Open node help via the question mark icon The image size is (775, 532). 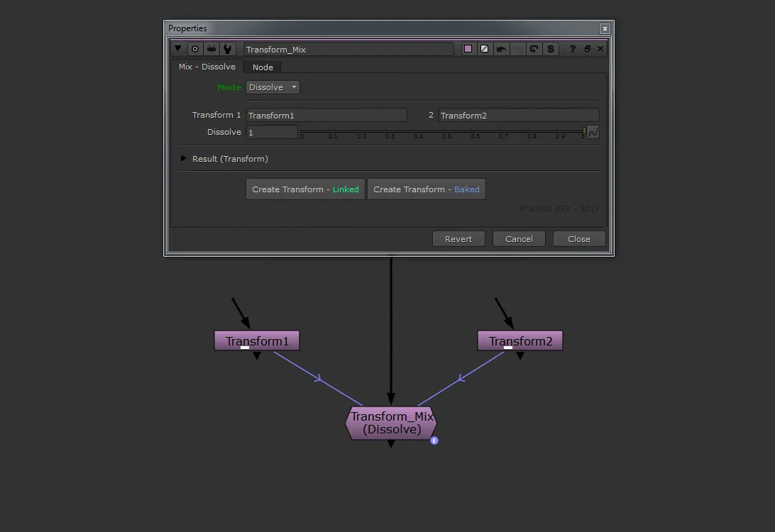[572, 48]
